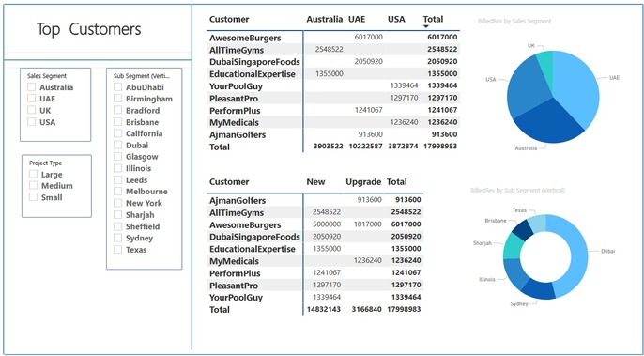Click the 3903522 Australia total cell
This screenshot has width=644, height=356.
coord(328,146)
